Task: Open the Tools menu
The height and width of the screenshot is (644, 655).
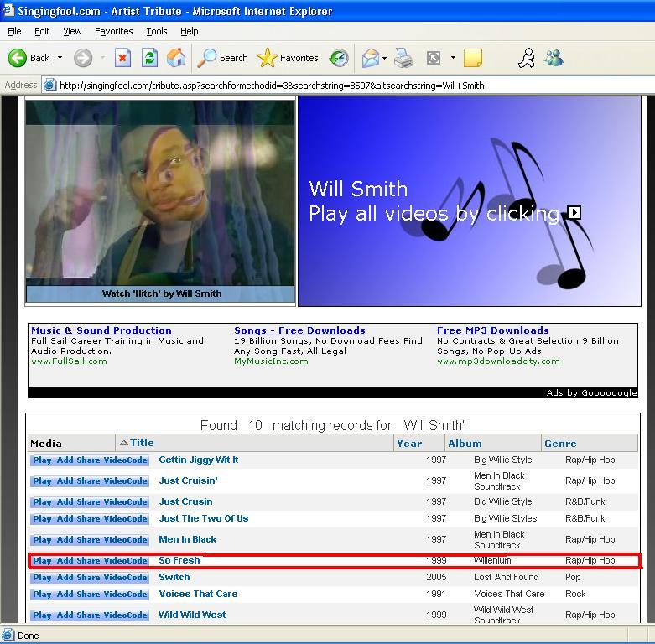Action: coord(157,31)
